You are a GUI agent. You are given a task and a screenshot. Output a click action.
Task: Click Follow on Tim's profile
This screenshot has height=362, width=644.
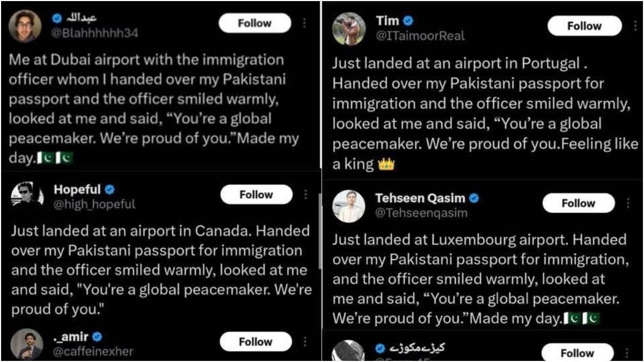[x=585, y=25]
